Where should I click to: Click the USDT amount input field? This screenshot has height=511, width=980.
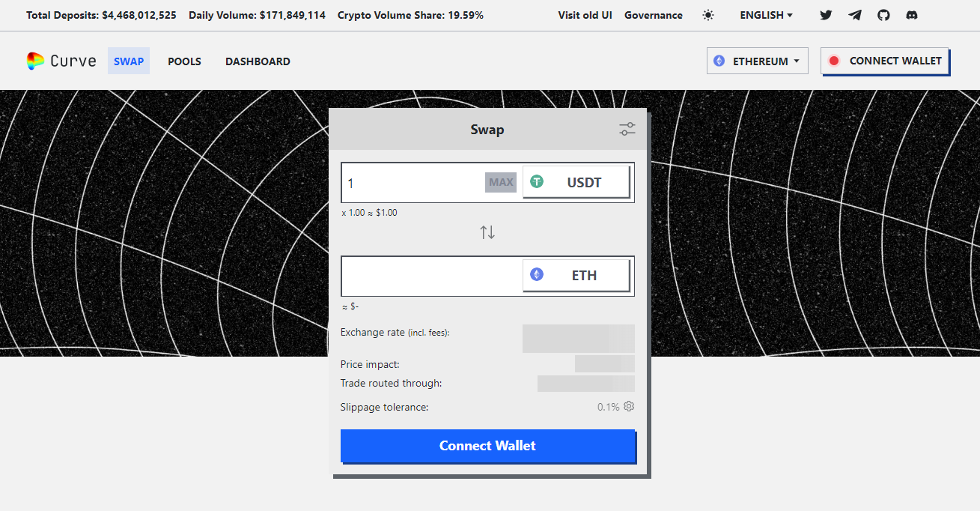413,183
